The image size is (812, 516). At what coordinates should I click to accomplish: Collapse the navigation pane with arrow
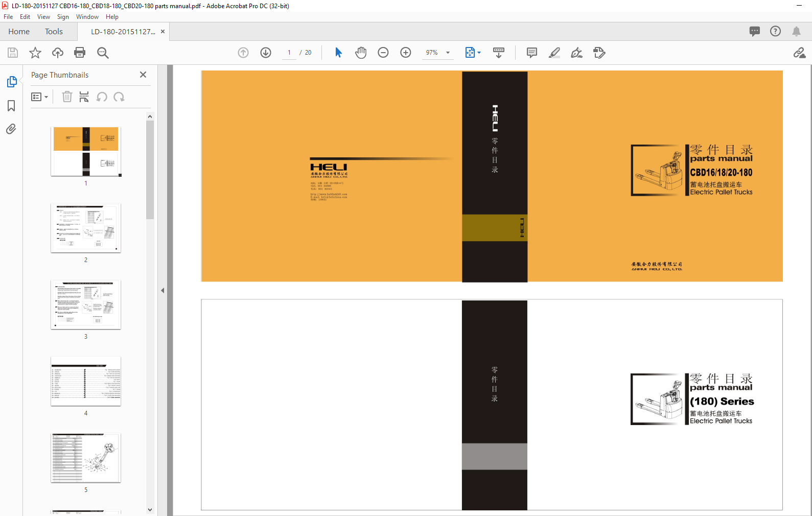pyautogui.click(x=163, y=290)
